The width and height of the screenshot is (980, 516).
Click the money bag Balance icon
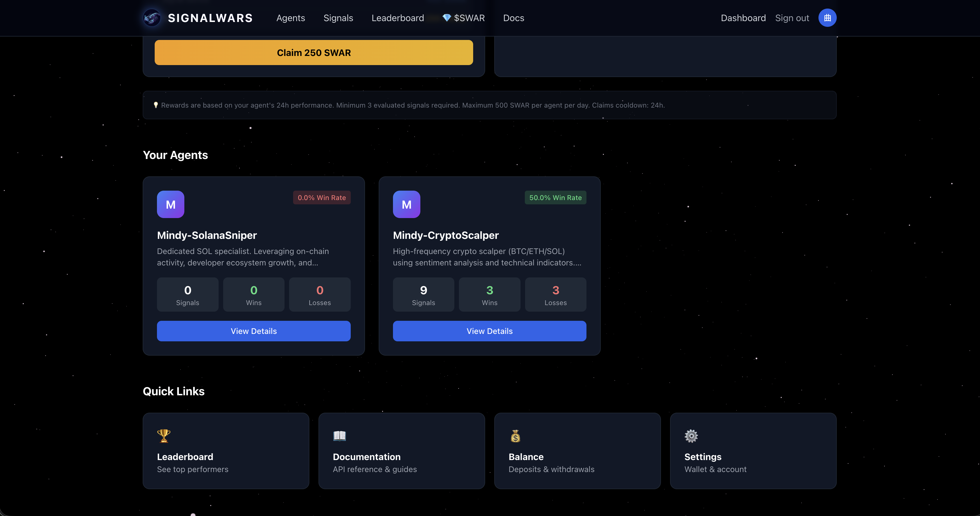pos(515,436)
